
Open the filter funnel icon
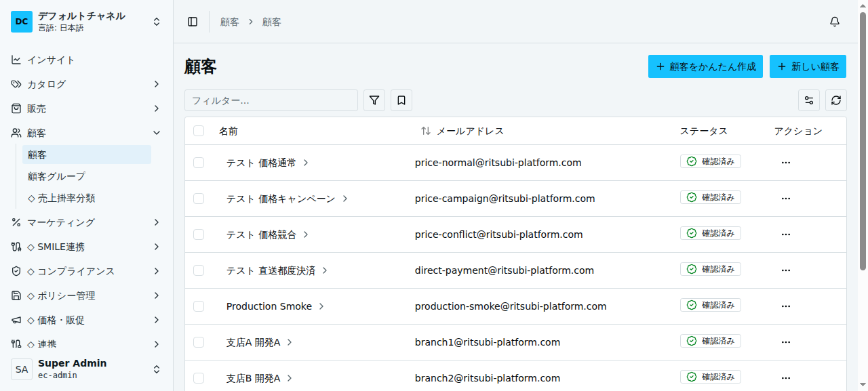click(374, 100)
